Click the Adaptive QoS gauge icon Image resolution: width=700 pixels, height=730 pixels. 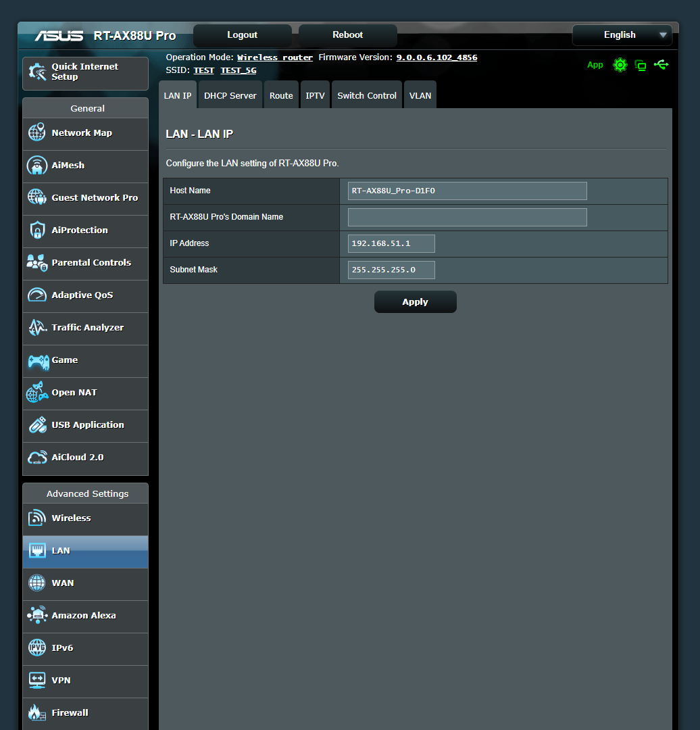(x=36, y=295)
